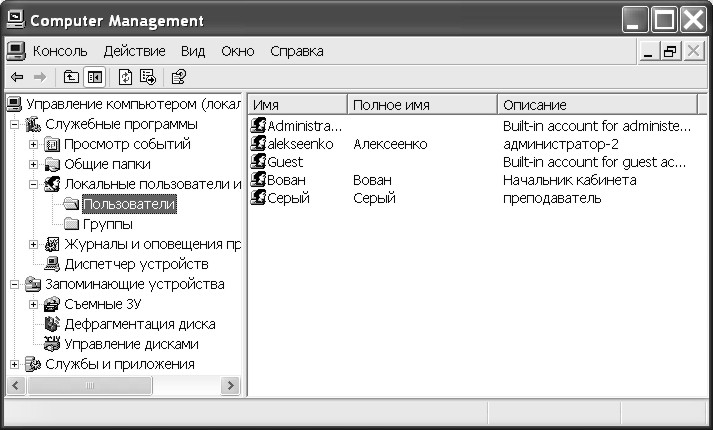Maximize the Computer Management window
The height and width of the screenshot is (430, 713).
point(664,20)
